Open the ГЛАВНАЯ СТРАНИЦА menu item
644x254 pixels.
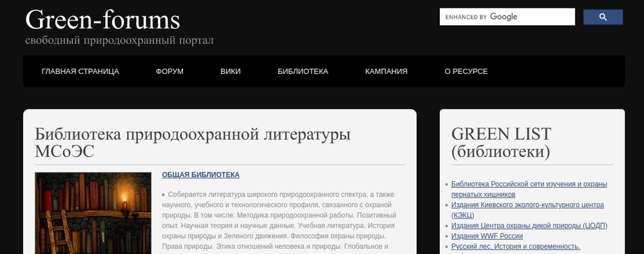tap(80, 71)
